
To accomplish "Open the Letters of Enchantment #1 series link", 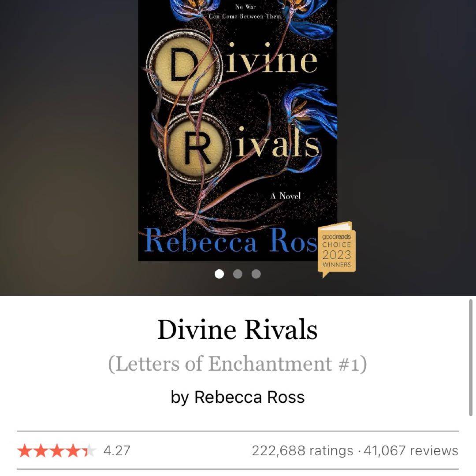I will [x=238, y=364].
